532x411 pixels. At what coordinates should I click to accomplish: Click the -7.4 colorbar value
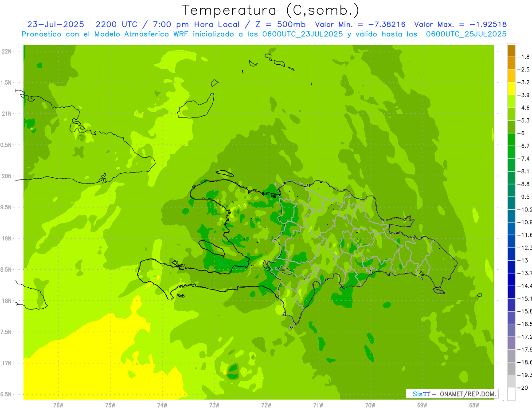tap(524, 159)
